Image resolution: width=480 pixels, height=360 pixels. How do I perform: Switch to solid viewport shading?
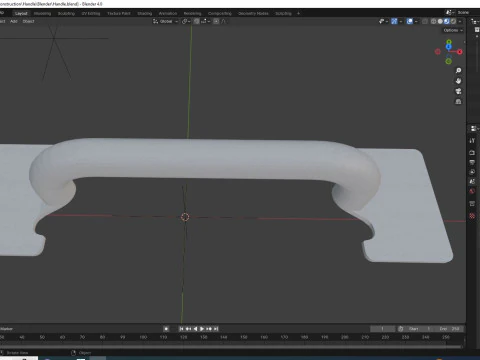tap(440, 21)
